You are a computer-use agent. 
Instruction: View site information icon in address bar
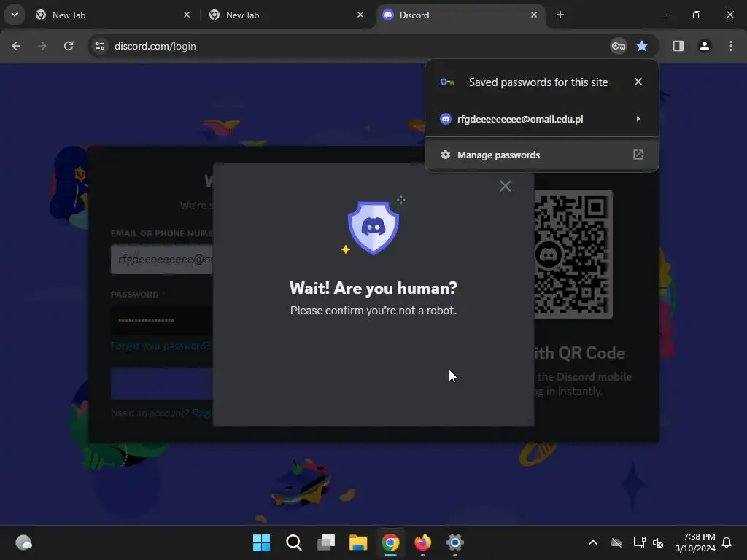click(100, 46)
